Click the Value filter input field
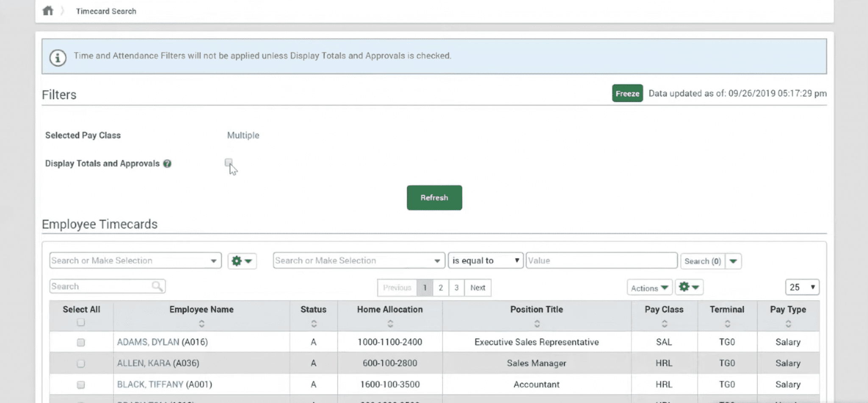868x403 pixels. click(601, 260)
